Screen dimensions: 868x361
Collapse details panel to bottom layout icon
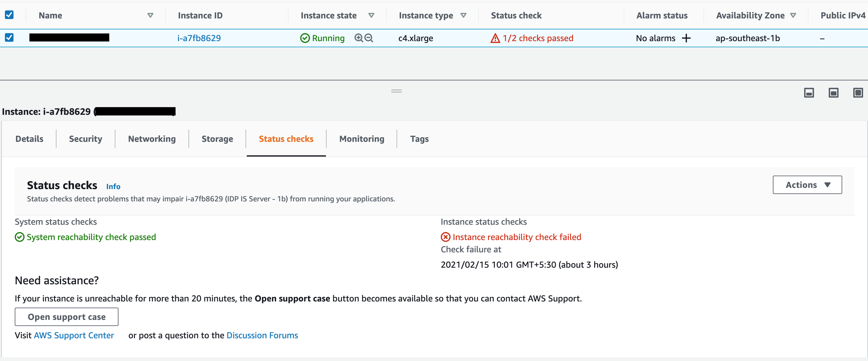(809, 93)
